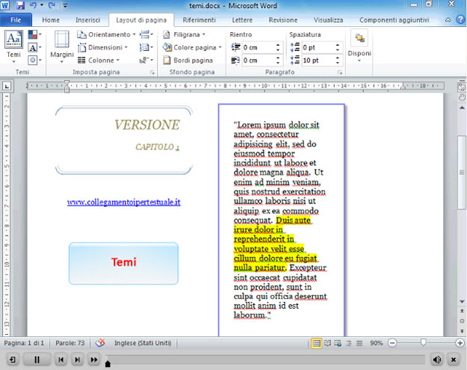
Task: Click the right indent 0 cm field
Action: (x=258, y=60)
